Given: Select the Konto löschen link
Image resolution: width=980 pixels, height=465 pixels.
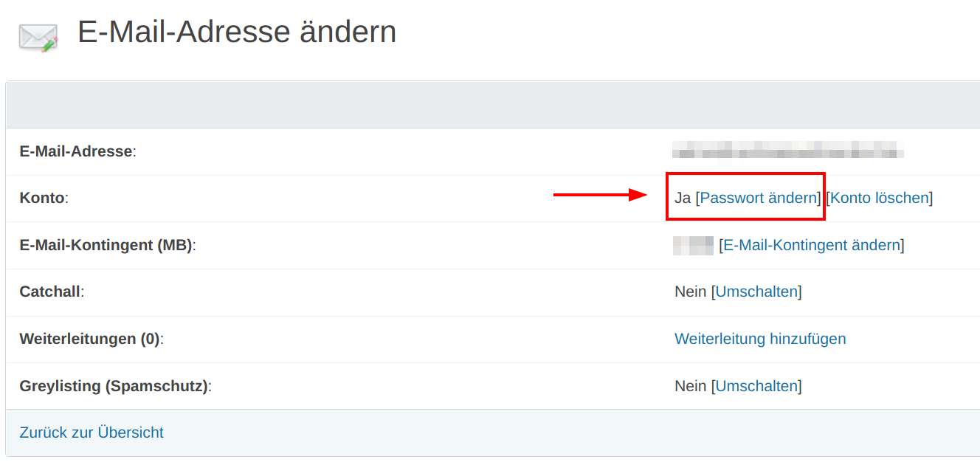Looking at the screenshot, I should (880, 198).
